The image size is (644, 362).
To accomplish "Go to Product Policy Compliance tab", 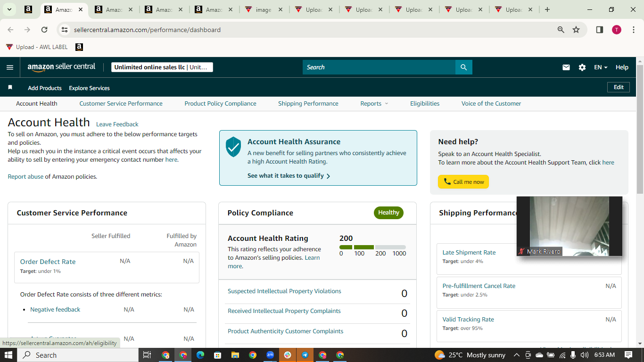I will point(221,104).
